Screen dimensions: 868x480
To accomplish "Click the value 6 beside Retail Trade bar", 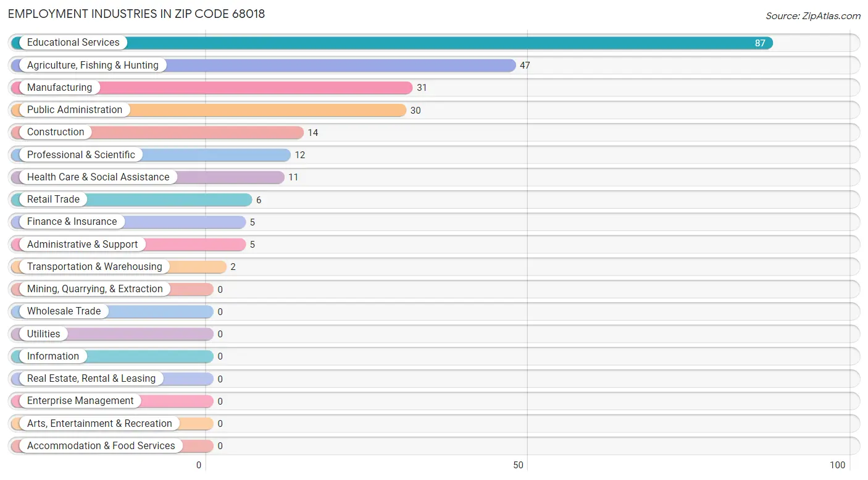I will [x=259, y=200].
